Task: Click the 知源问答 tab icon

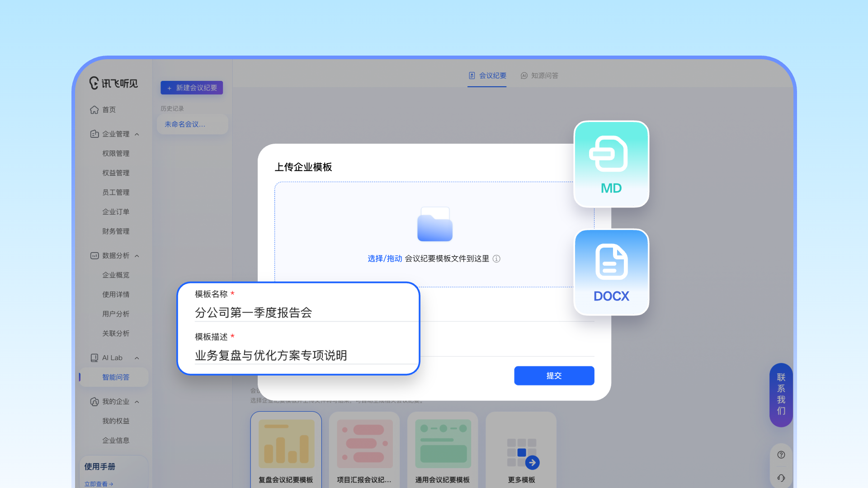Action: tap(524, 75)
